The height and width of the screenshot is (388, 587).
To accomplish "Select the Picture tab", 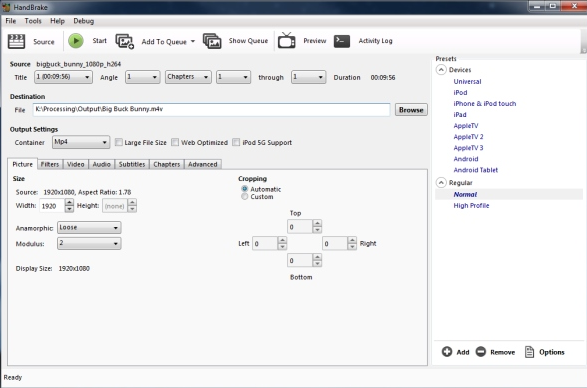I will (x=22, y=164).
